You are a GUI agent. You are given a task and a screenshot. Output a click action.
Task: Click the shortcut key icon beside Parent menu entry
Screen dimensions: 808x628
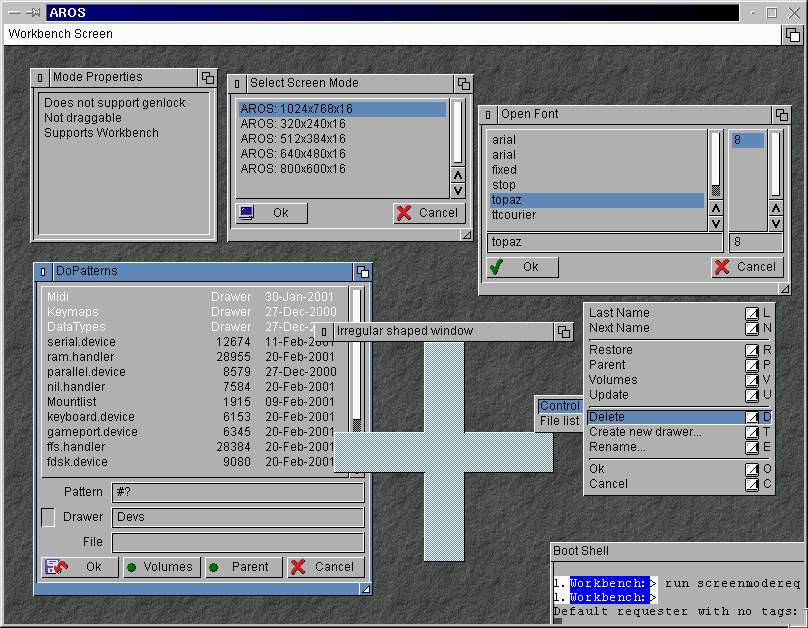[752, 365]
